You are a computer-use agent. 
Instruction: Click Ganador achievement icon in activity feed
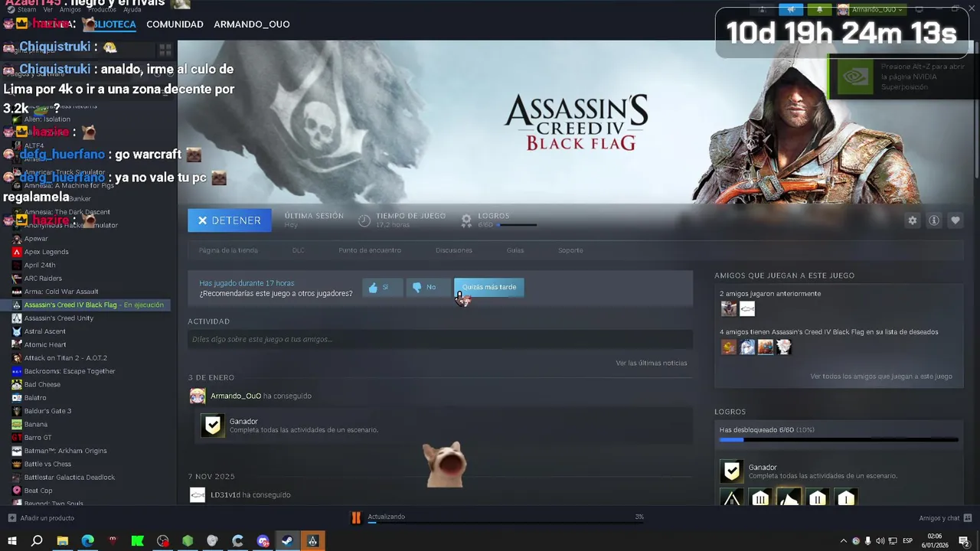(213, 425)
